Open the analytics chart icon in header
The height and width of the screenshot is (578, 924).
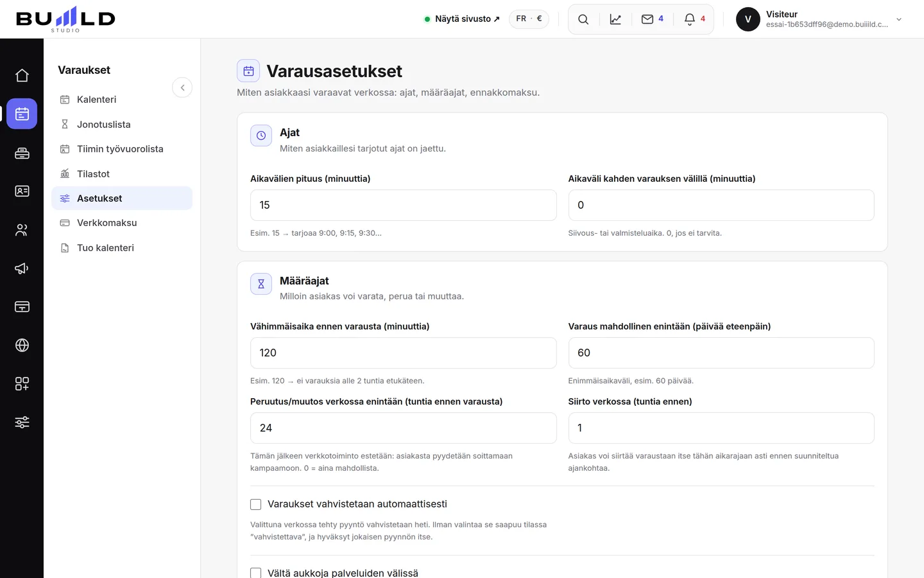coord(615,19)
